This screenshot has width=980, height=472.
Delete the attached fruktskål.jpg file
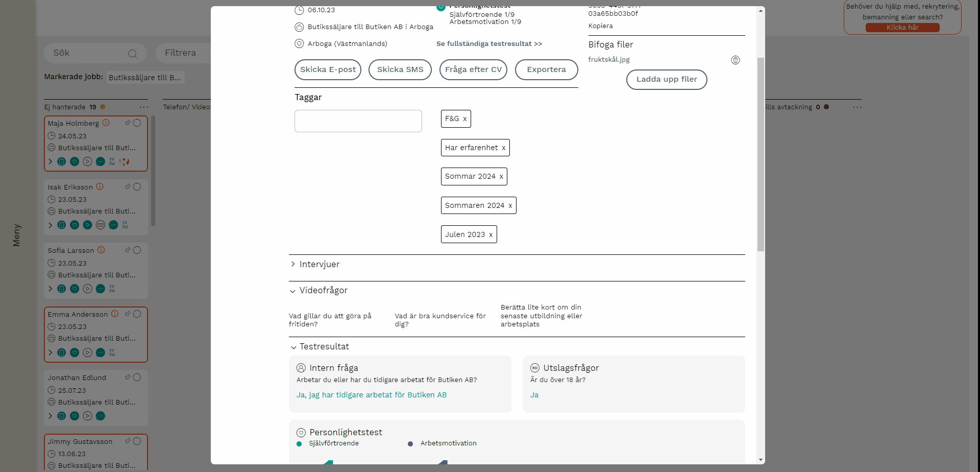click(735, 60)
